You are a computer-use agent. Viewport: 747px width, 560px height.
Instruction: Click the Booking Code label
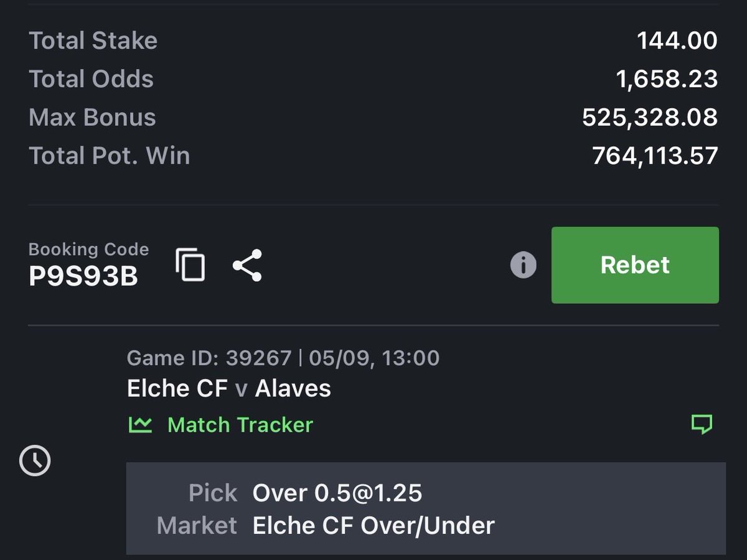pyautogui.click(x=89, y=250)
